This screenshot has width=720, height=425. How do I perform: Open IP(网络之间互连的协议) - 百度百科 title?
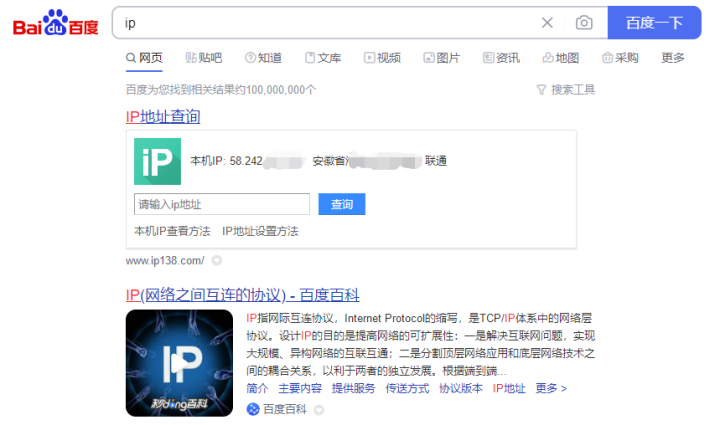click(242, 295)
